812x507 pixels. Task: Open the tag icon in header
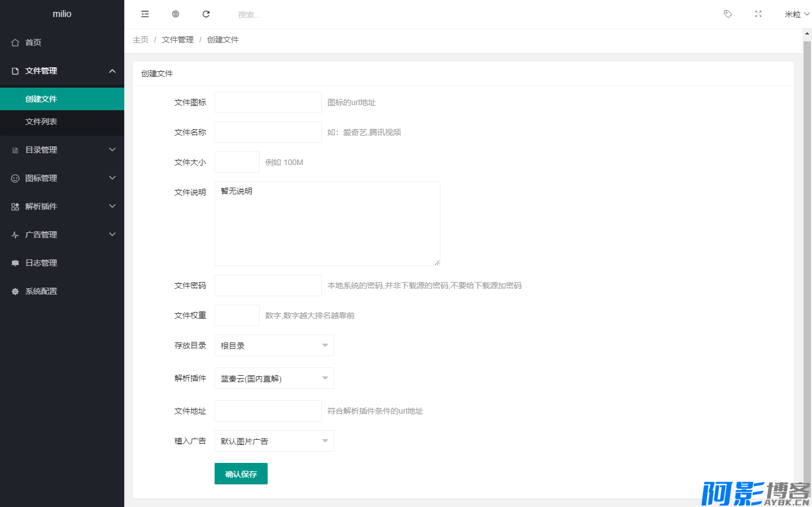click(728, 14)
